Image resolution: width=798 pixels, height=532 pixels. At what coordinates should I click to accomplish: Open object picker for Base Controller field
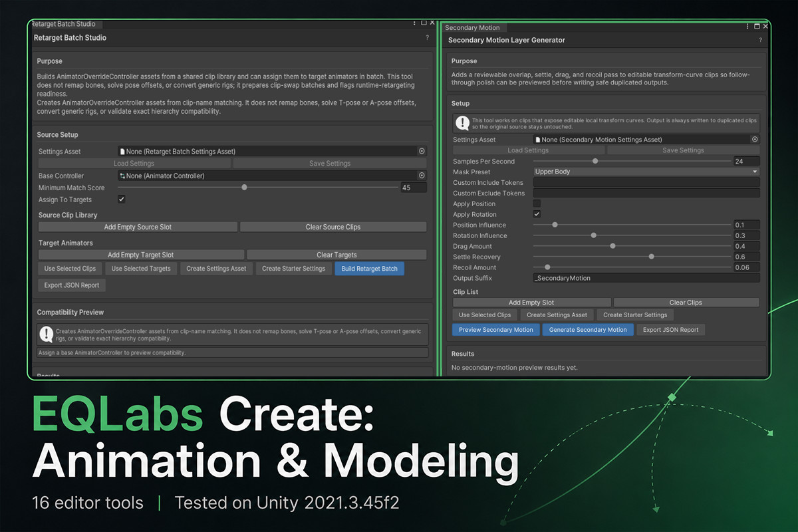[x=422, y=176]
